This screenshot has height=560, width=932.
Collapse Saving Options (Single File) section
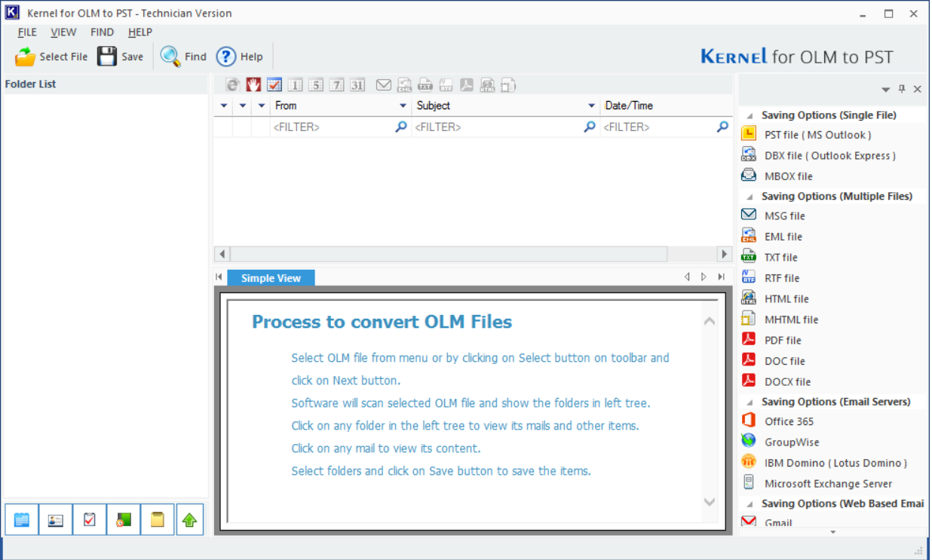click(x=750, y=116)
